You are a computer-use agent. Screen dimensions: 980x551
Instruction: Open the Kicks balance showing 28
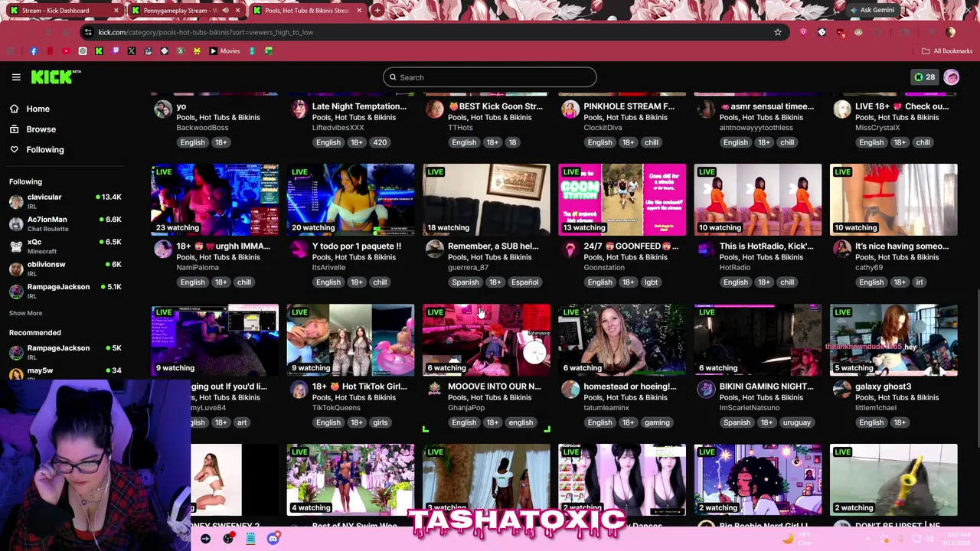coord(924,77)
